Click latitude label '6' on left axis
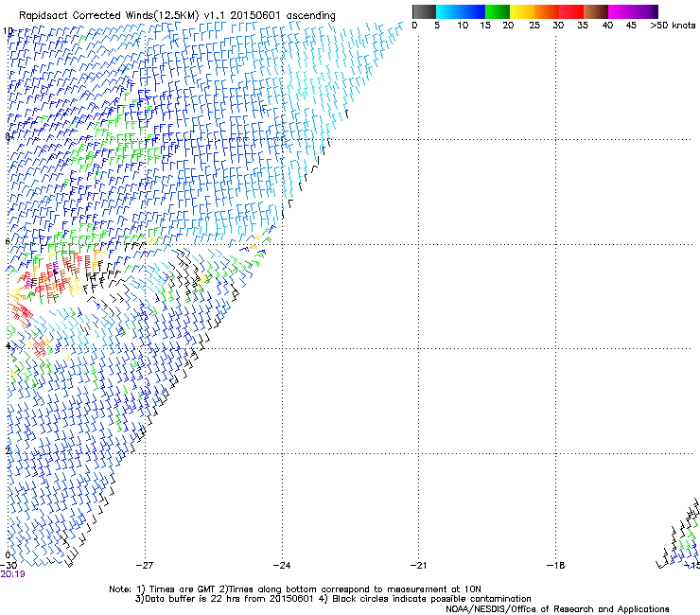The image size is (700, 615). (8, 241)
